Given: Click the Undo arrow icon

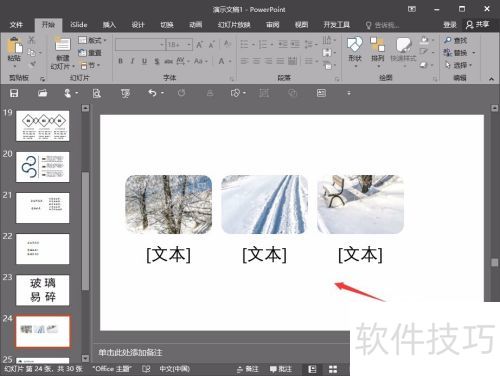Looking at the screenshot, I should pyautogui.click(x=152, y=93).
